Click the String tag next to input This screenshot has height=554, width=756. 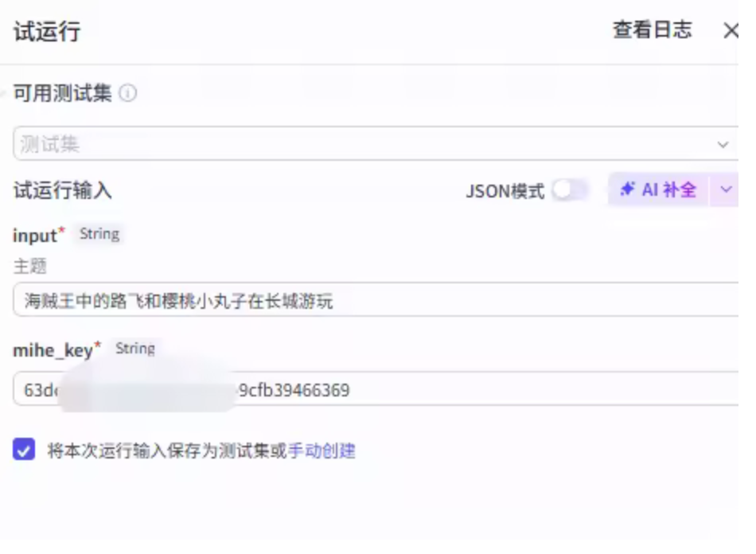click(x=99, y=234)
